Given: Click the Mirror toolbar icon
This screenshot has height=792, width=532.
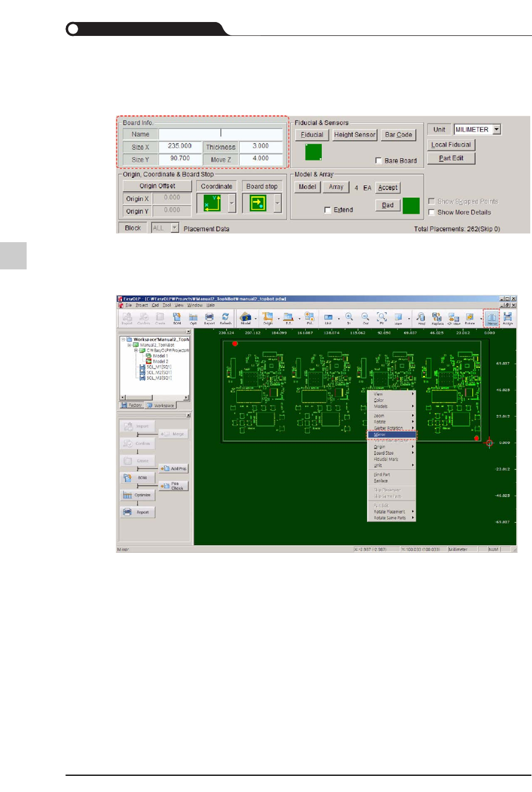Looking at the screenshot, I should pyautogui.click(x=492, y=317).
